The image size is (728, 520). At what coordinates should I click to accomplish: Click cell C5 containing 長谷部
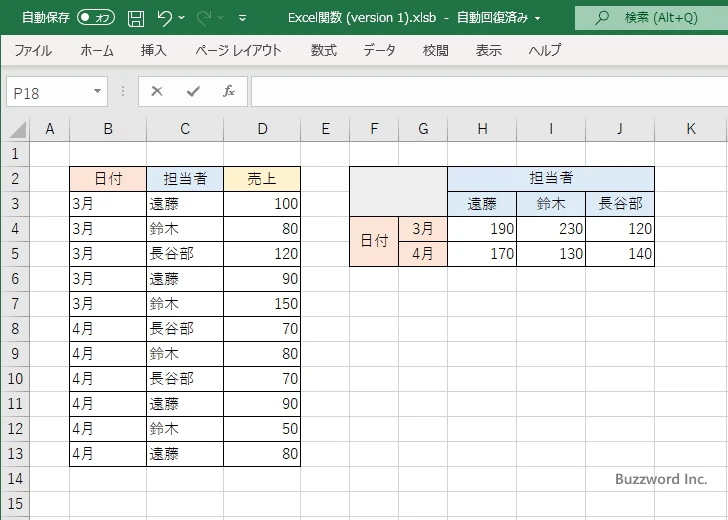click(185, 254)
